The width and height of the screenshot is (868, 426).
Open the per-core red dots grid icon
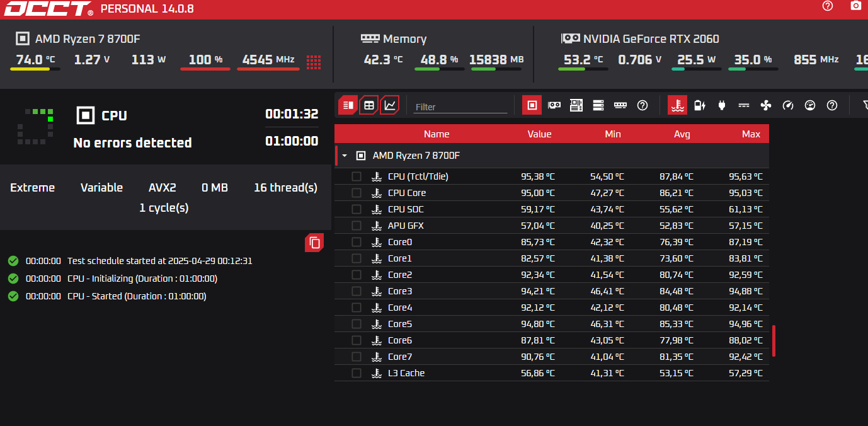pyautogui.click(x=314, y=61)
